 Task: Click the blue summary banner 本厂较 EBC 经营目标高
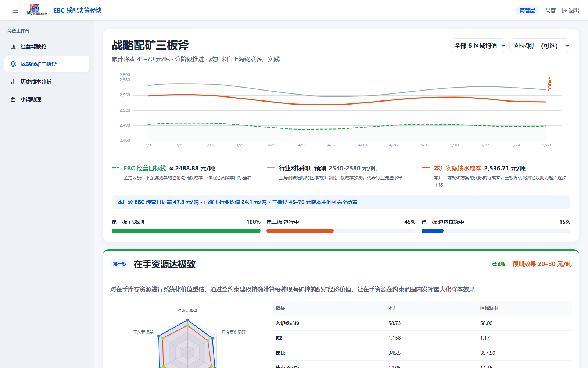[341, 202]
